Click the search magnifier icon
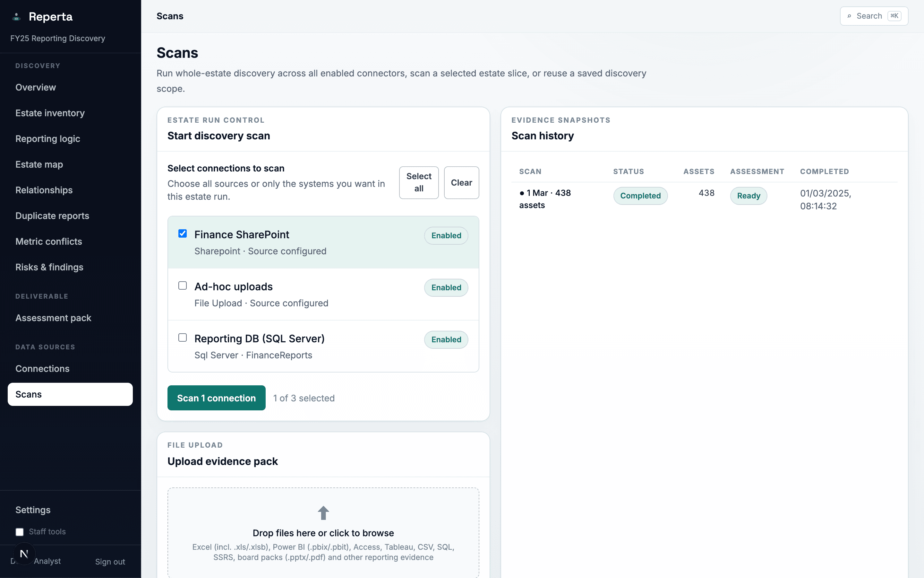 (849, 16)
